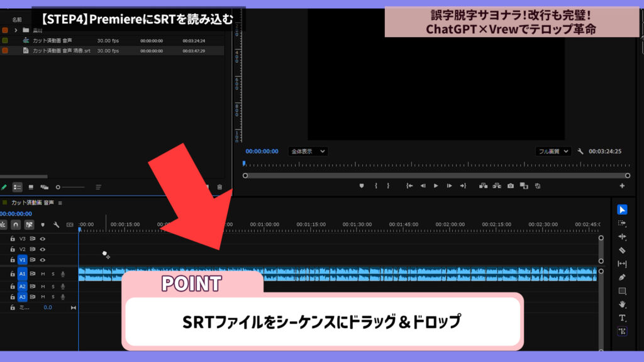Click the mix track volume value 0.0
The height and width of the screenshot is (362, 644).
(48, 307)
